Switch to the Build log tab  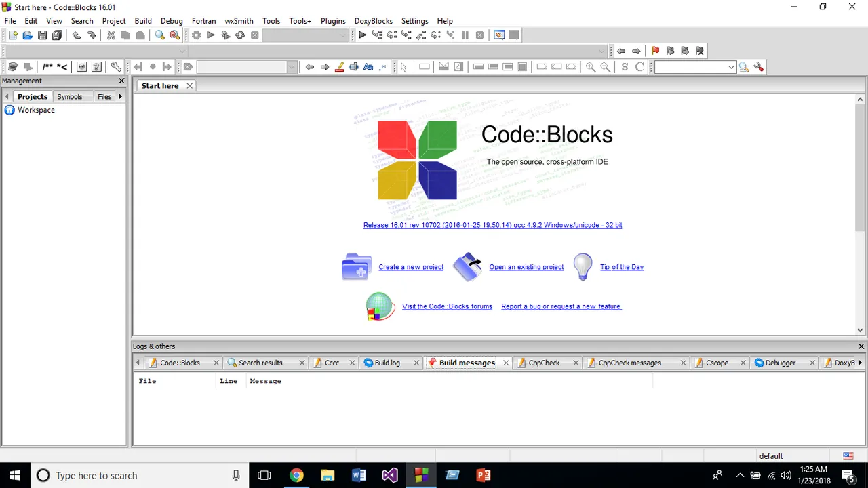click(387, 363)
